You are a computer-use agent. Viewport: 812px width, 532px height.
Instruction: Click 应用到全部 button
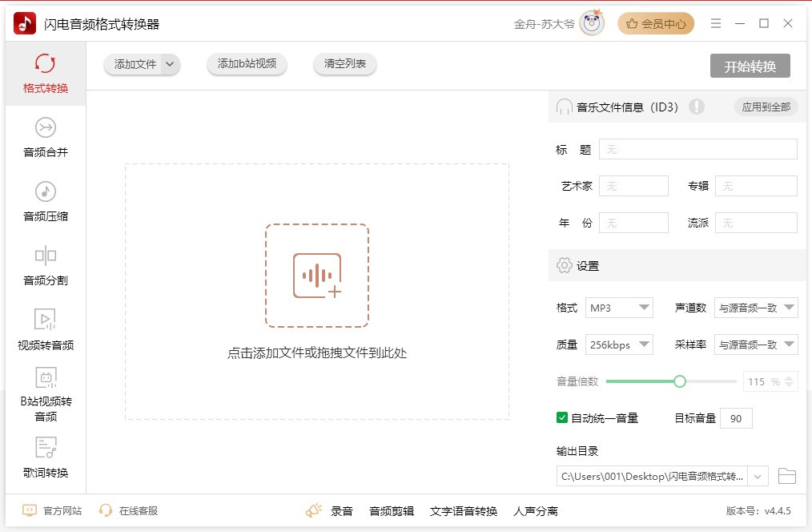coord(766,107)
